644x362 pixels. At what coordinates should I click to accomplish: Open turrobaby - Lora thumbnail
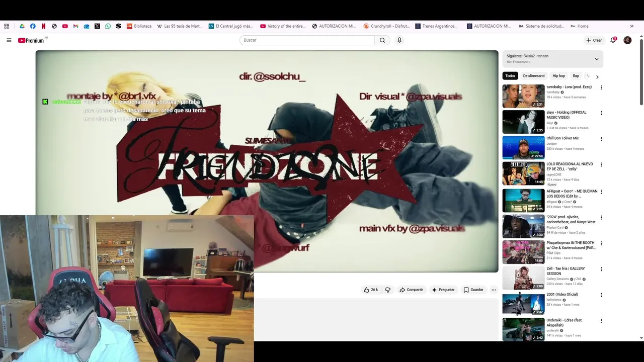click(x=523, y=96)
